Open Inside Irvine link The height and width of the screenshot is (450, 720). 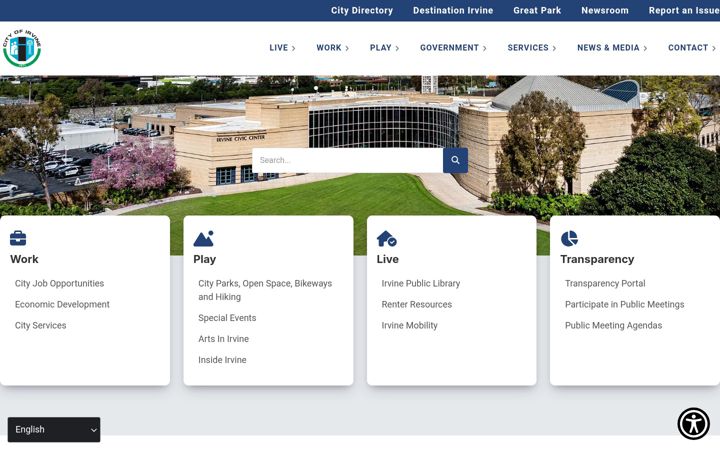point(222,360)
